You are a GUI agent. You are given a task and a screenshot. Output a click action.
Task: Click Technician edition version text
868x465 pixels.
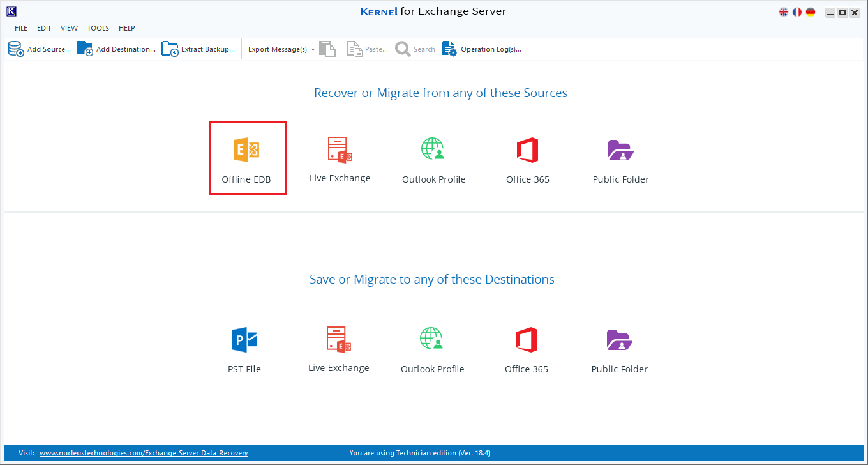click(420, 453)
